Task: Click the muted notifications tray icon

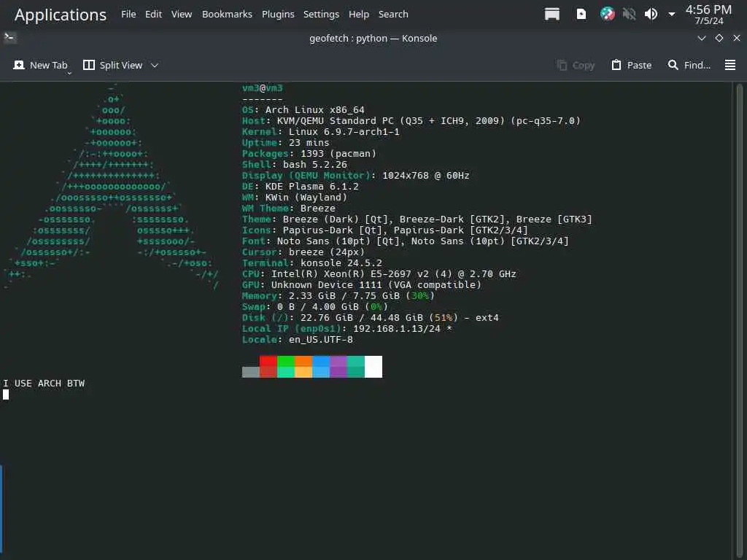Action: [x=629, y=14]
